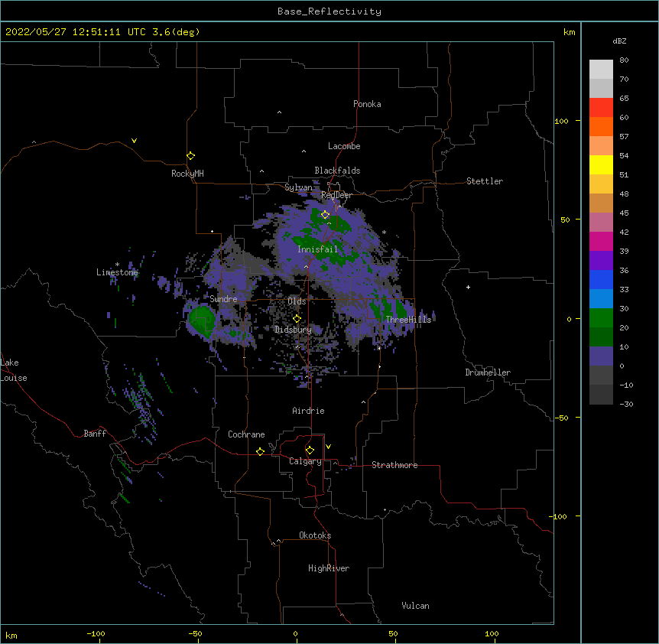The width and height of the screenshot is (659, 644).
Task: Click the Lacombe city label
Action: tap(344, 146)
